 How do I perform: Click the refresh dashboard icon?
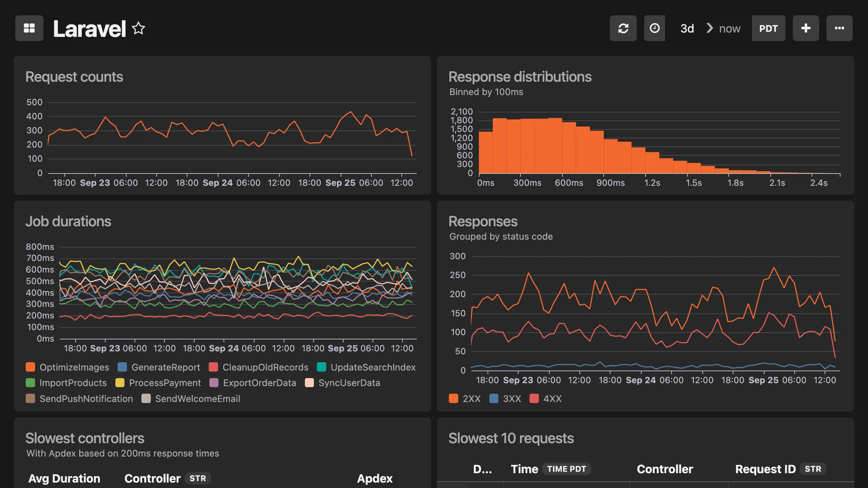point(623,28)
